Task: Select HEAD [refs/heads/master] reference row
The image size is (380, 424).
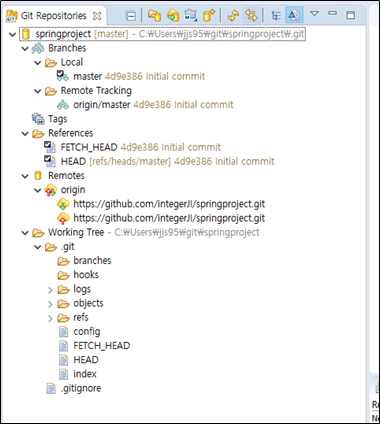Action: click(167, 162)
